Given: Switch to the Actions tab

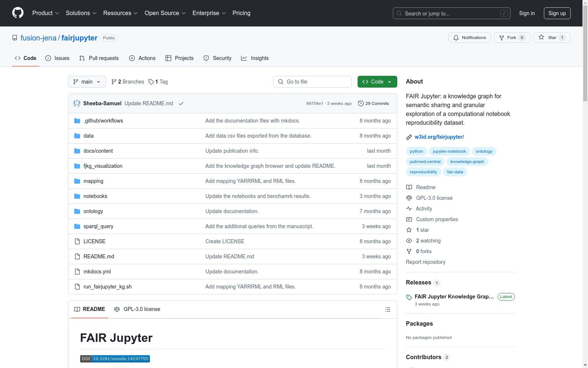Looking at the screenshot, I should (x=142, y=58).
